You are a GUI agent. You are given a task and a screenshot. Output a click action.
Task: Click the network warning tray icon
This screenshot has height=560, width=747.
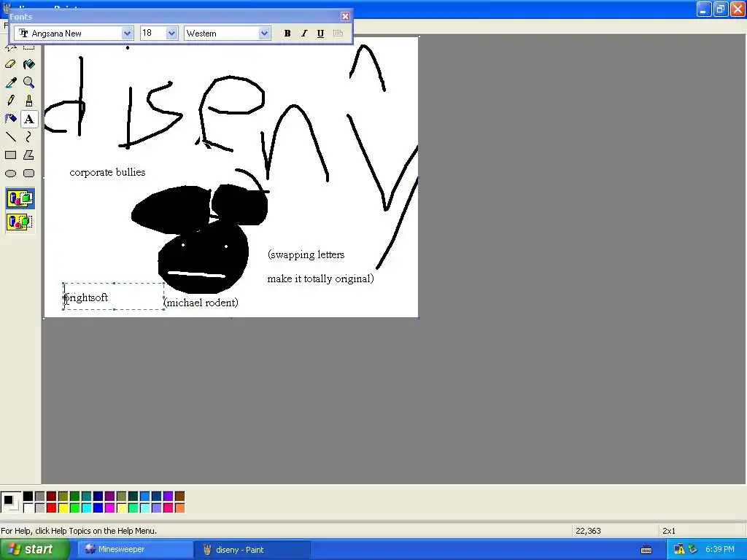(x=679, y=550)
